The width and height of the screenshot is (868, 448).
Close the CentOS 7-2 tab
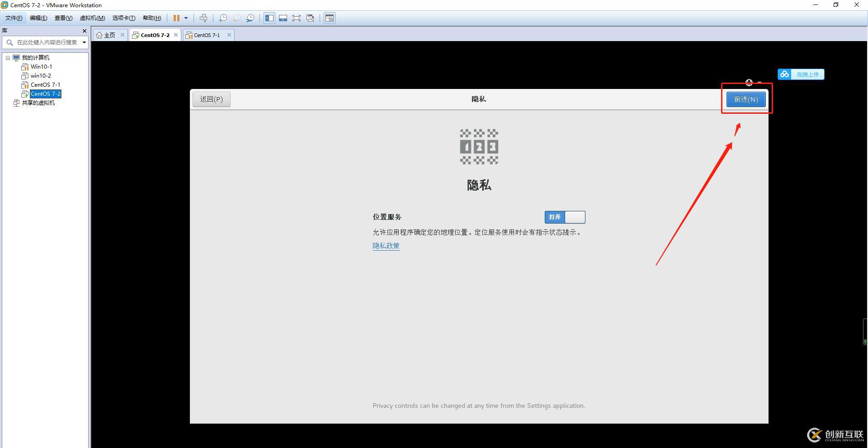pos(176,35)
